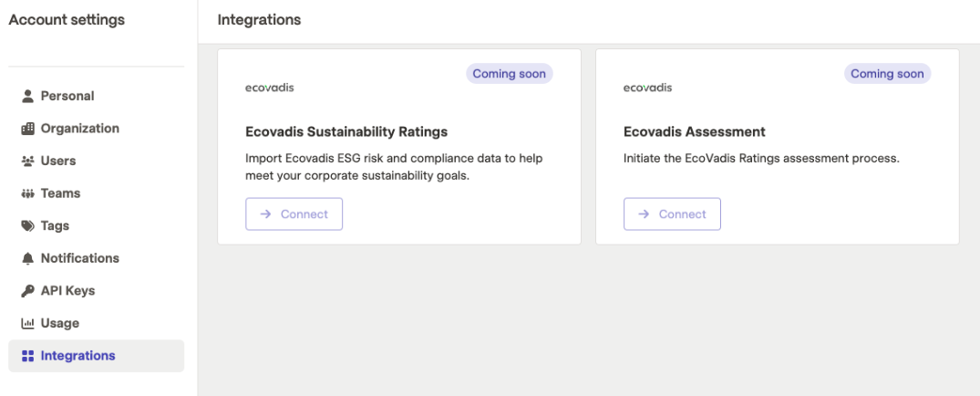Open the Users section
The height and width of the screenshot is (396, 980).
click(97, 161)
